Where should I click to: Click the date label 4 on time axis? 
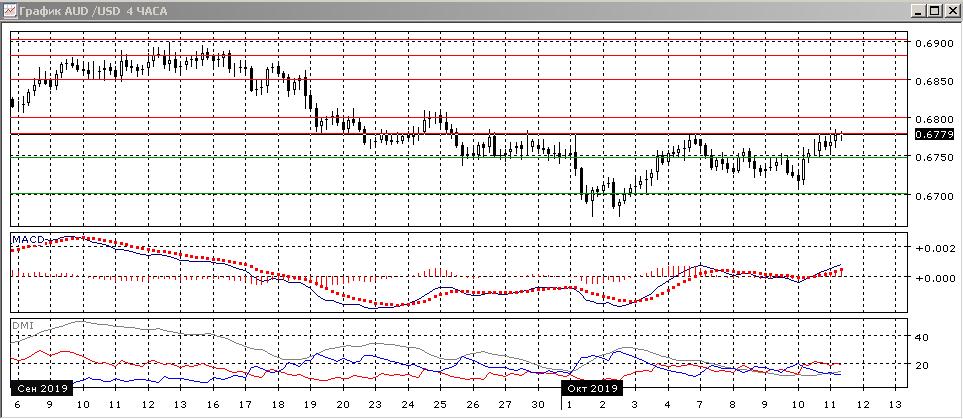[x=668, y=405]
